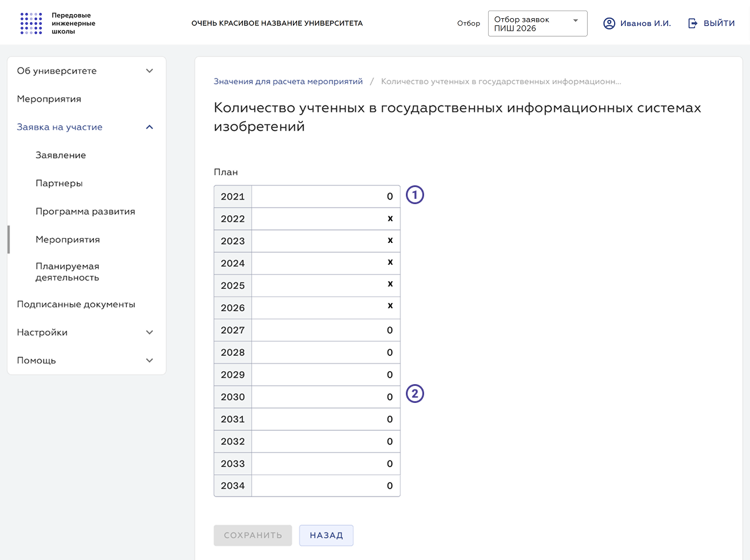Click the ОЧЕНЬ КРАСИВОЕ НАЗВАНИЕ УНИВЕРСИТЕТА header text
Viewport: 750px width, 560px height.
point(277,24)
